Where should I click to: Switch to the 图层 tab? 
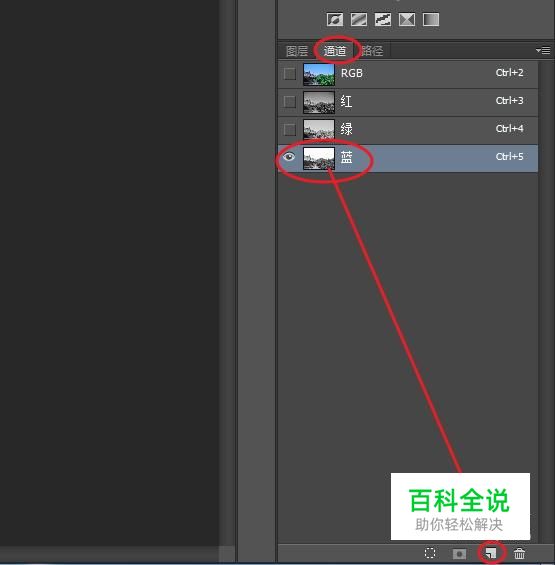[297, 51]
